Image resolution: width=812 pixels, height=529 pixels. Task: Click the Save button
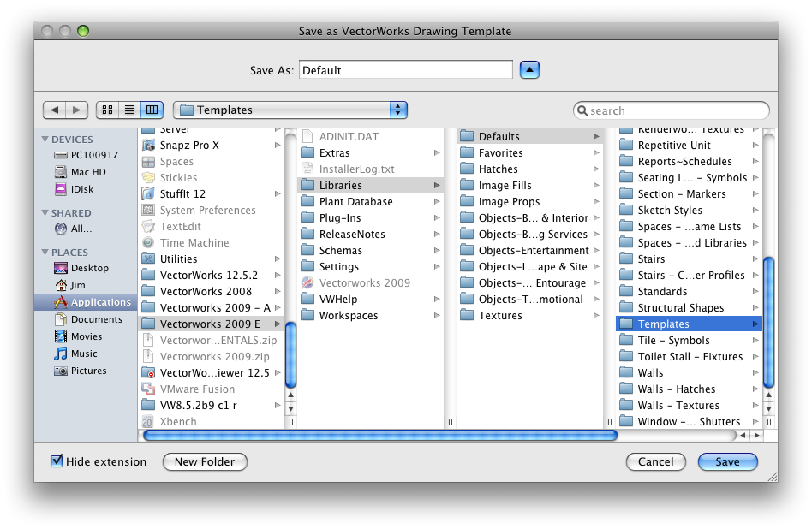[x=727, y=462]
